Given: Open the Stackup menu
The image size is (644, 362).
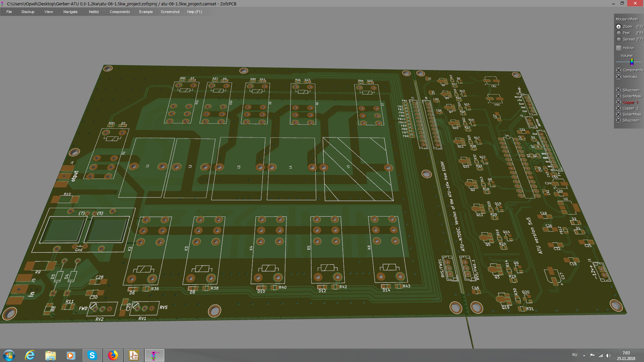Looking at the screenshot, I should tap(28, 12).
